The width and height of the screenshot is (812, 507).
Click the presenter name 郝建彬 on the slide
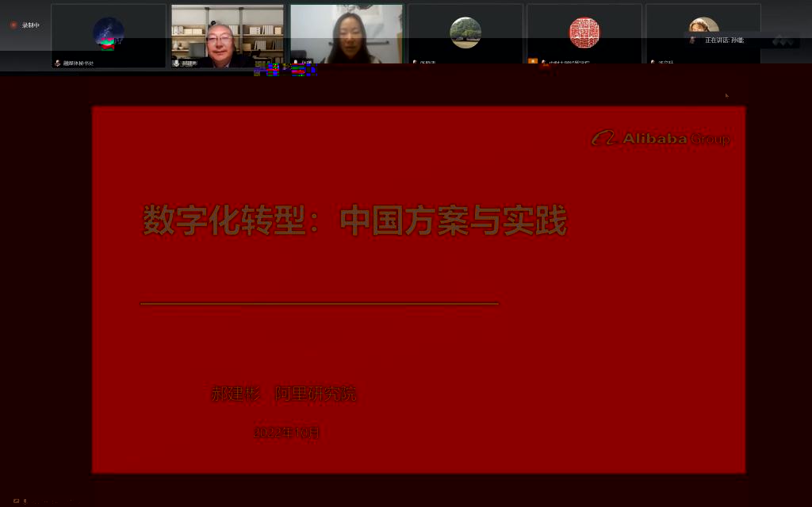click(x=236, y=394)
